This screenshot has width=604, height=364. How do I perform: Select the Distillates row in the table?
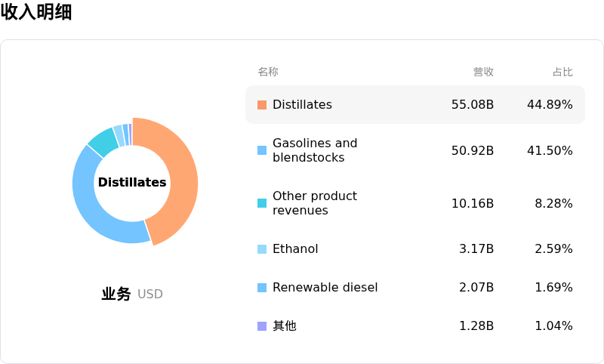click(x=415, y=105)
